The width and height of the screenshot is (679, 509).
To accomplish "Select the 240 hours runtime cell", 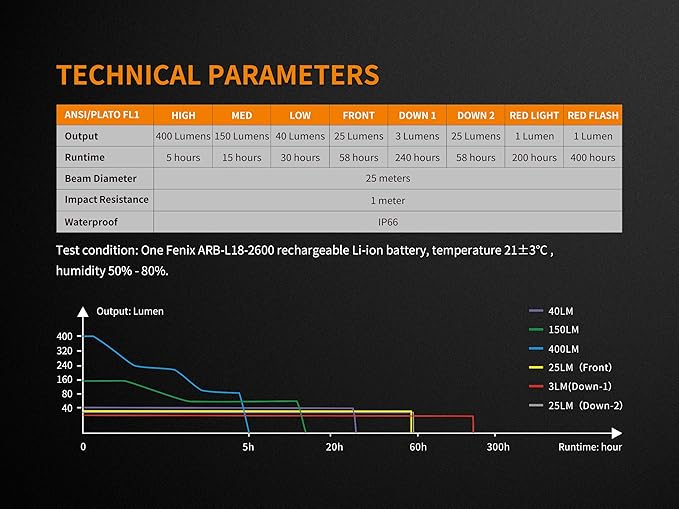I will [416, 157].
